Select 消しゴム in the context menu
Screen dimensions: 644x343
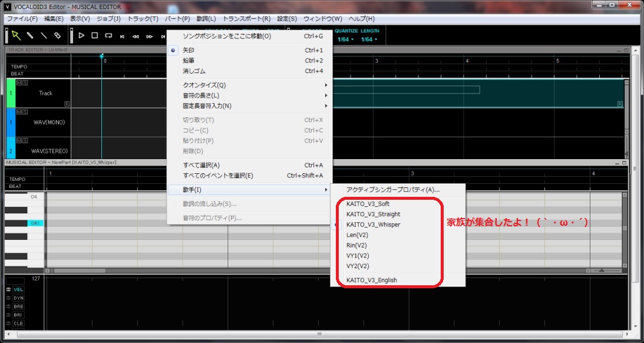point(249,71)
